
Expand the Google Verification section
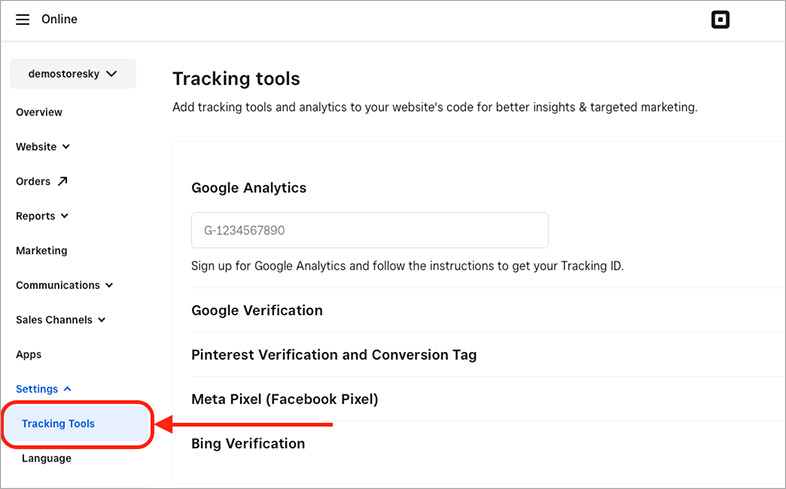[257, 310]
